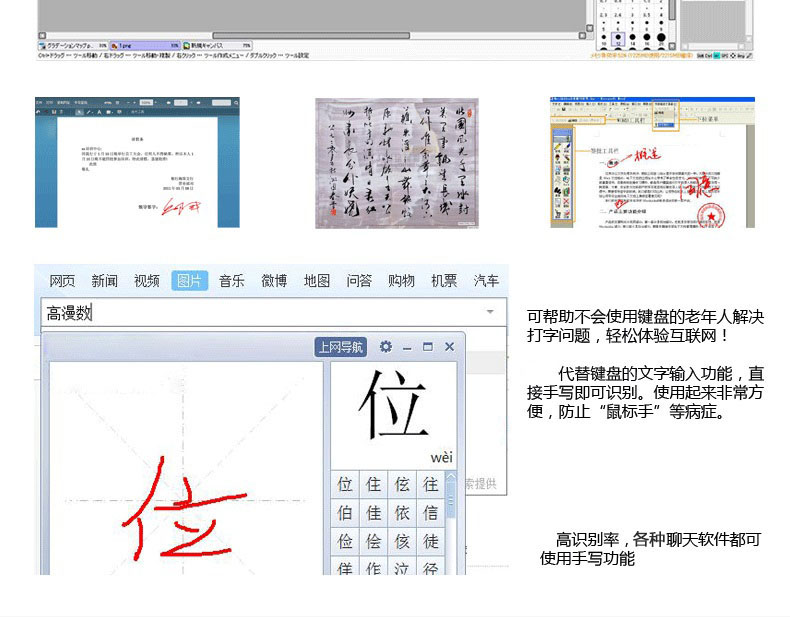Open the signed document thumbnail on left

pos(137,163)
